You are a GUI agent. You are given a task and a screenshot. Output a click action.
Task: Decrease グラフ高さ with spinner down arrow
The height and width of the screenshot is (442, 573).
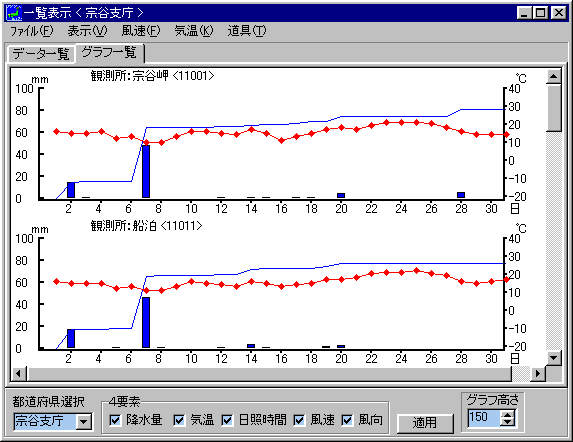508,422
